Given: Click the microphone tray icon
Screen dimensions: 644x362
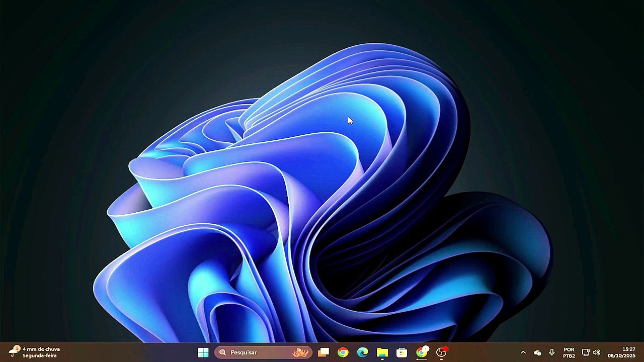Looking at the screenshot, I should (552, 352).
